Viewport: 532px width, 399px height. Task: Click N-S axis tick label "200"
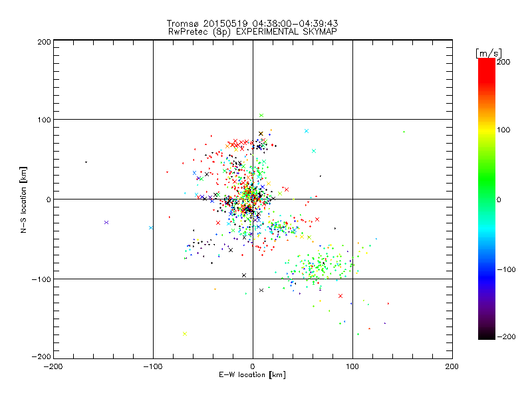[45, 42]
